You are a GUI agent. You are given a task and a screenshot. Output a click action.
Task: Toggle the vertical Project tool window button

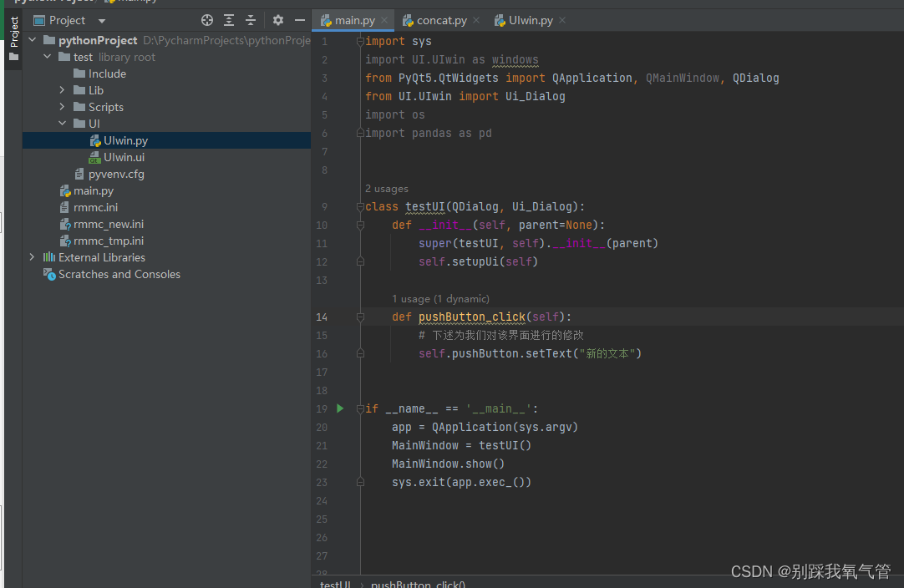[14, 38]
